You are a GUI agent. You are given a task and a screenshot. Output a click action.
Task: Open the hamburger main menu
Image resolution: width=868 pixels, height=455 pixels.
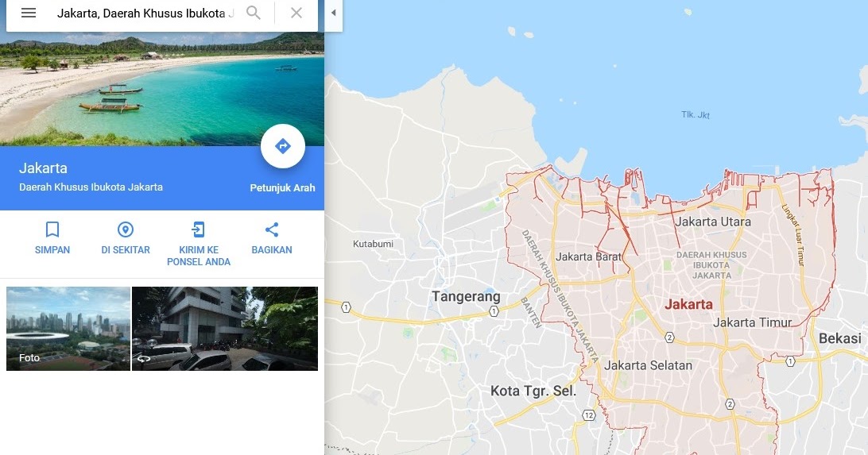(29, 13)
